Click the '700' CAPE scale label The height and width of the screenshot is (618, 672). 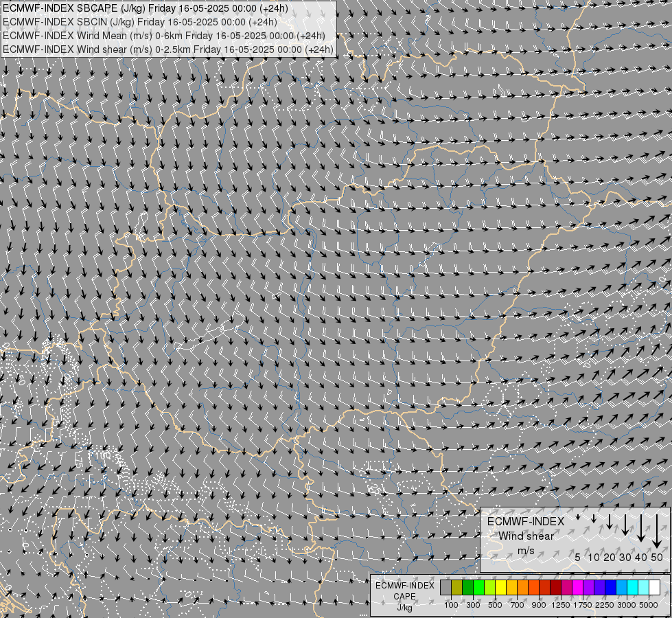518,605
